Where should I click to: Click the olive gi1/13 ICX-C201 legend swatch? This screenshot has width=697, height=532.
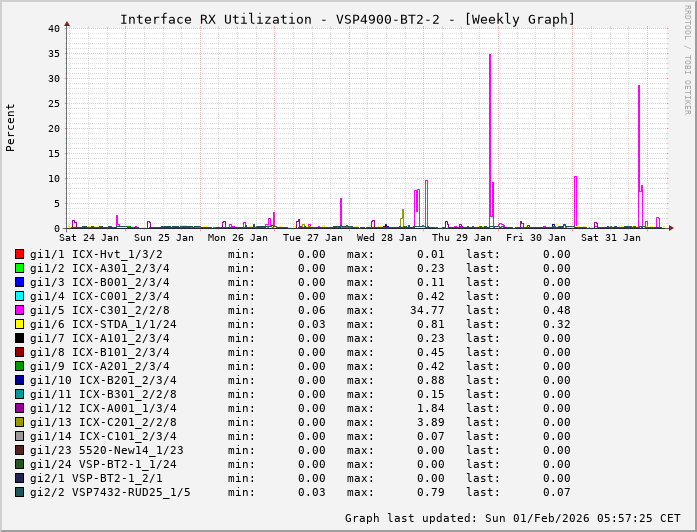pyautogui.click(x=20, y=422)
